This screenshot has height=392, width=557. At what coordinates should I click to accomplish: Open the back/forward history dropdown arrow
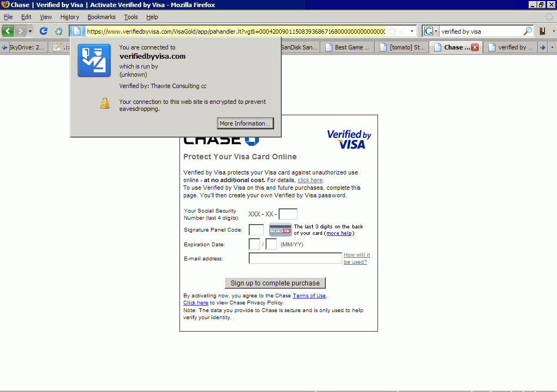point(30,31)
